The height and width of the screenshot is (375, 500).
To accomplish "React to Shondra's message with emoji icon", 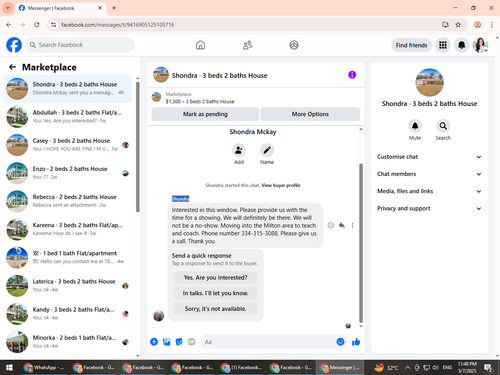I will (x=330, y=225).
